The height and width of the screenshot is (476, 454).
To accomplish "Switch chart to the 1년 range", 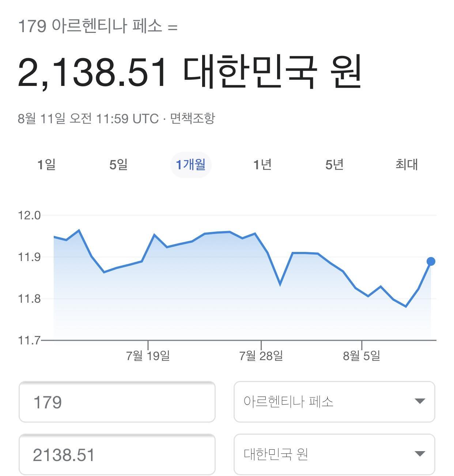I will pos(262,165).
